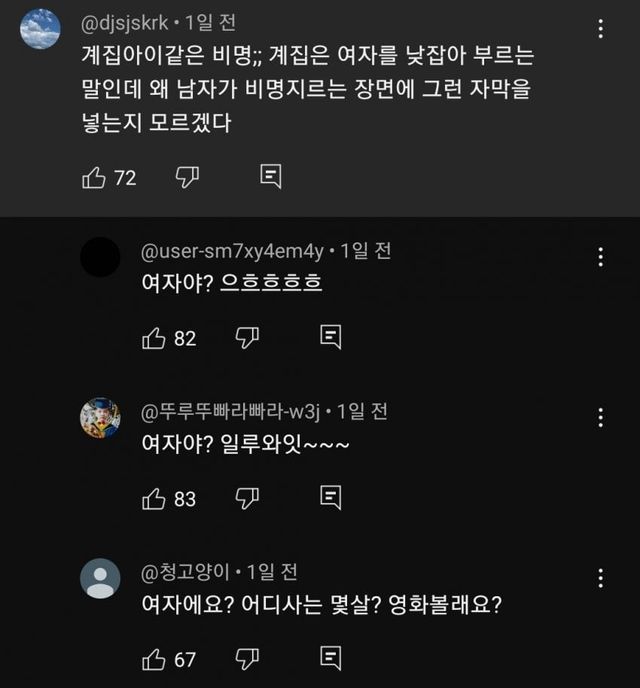Reply to the @djsjskrk comment
Viewport: 640px width, 688px height.
pos(270,178)
